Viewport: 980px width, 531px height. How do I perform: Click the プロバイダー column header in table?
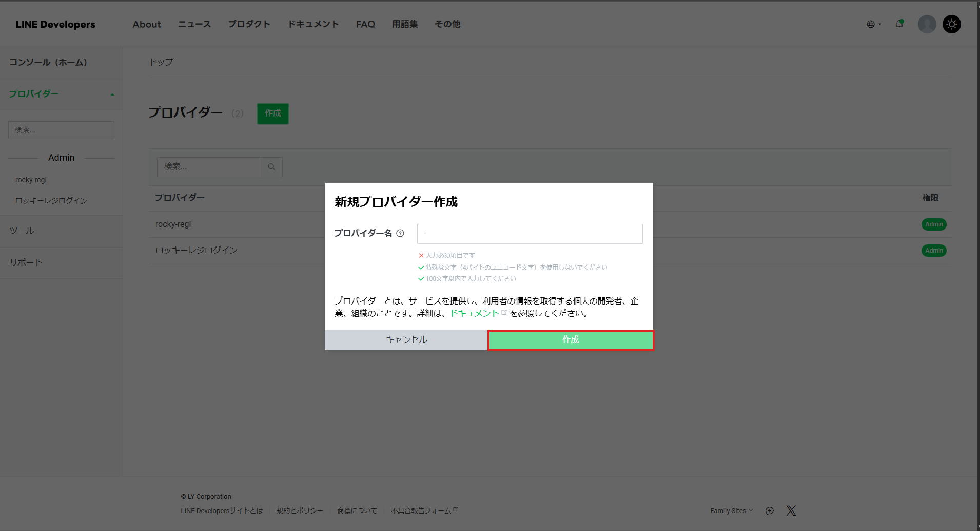[180, 198]
